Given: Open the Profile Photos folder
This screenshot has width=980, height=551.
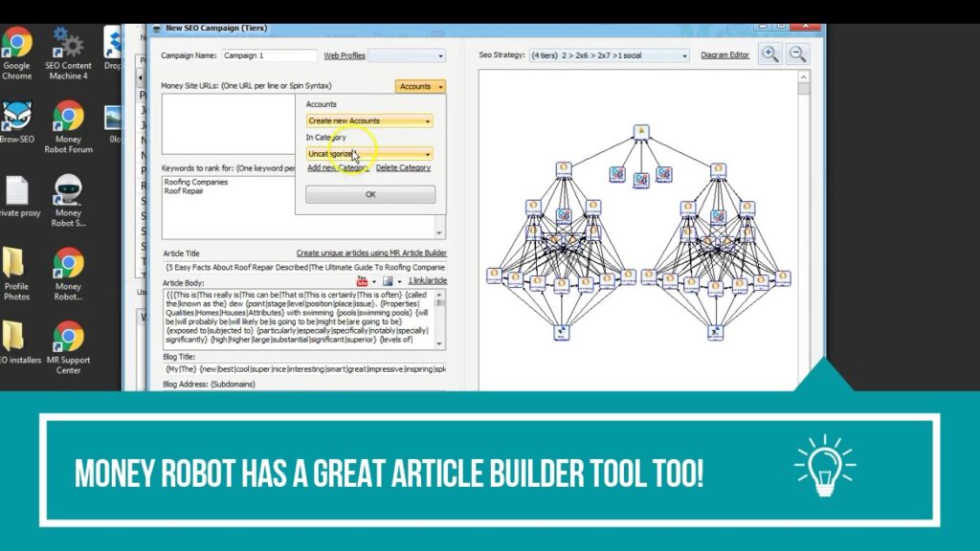Looking at the screenshot, I should [16, 275].
